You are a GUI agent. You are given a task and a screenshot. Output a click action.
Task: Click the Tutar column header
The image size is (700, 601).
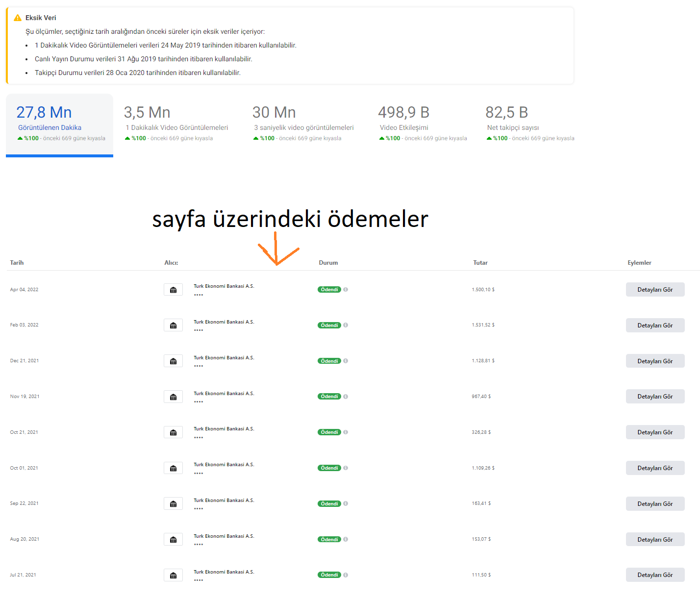point(480,263)
